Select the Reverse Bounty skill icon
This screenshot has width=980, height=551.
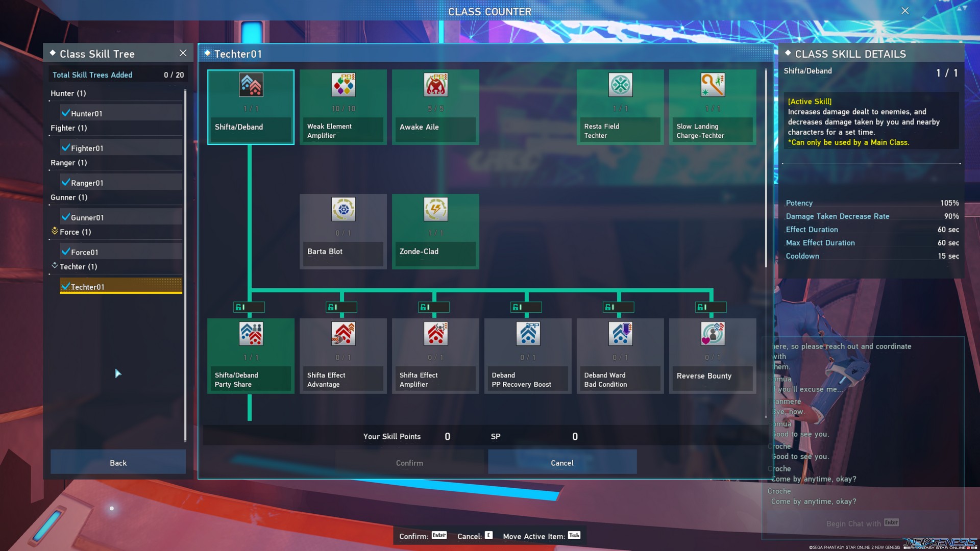pyautogui.click(x=713, y=334)
